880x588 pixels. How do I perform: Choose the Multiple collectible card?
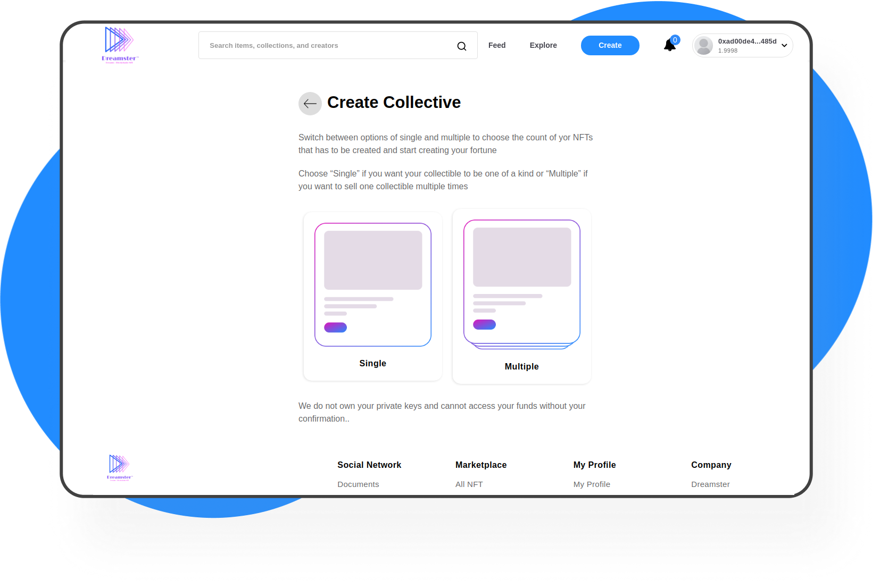(522, 296)
